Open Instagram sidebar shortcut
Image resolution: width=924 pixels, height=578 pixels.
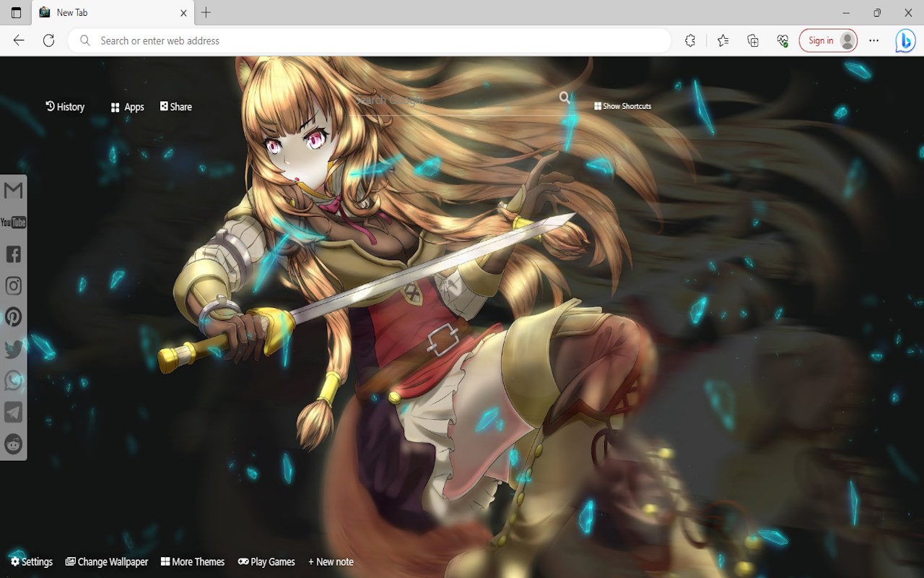tap(14, 286)
